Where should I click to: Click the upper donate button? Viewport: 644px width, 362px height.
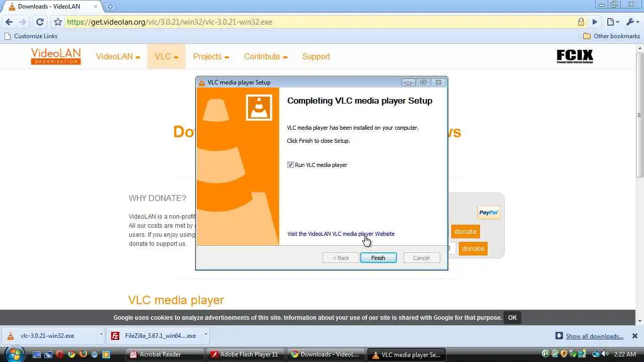point(465,231)
